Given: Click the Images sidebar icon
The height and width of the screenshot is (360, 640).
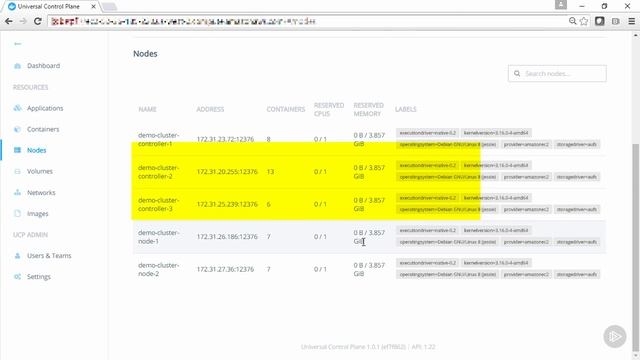Looking at the screenshot, I should [x=18, y=213].
